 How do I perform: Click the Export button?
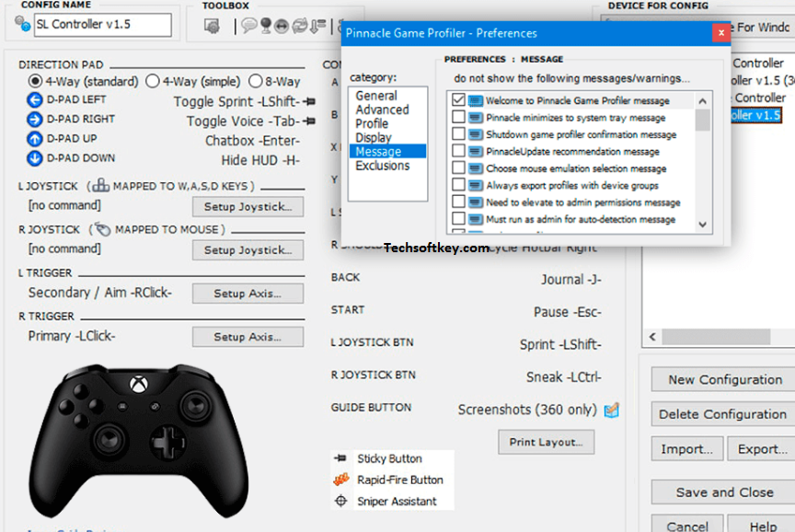tap(762, 449)
